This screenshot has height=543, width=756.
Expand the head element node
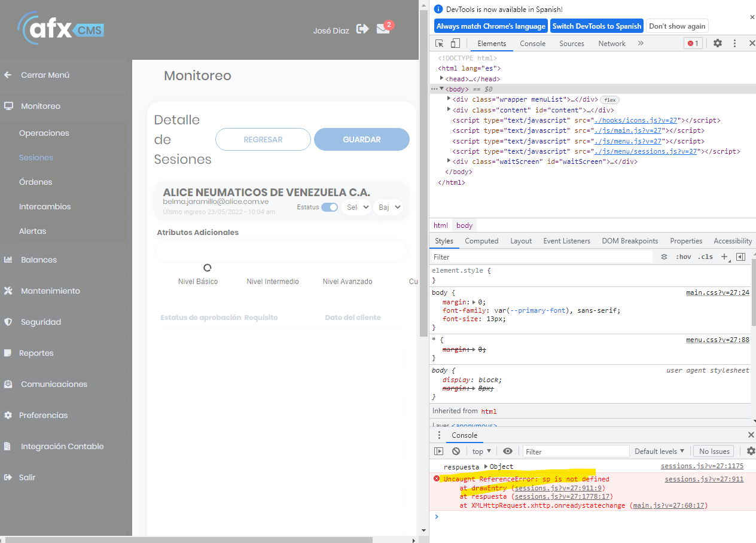coord(441,78)
